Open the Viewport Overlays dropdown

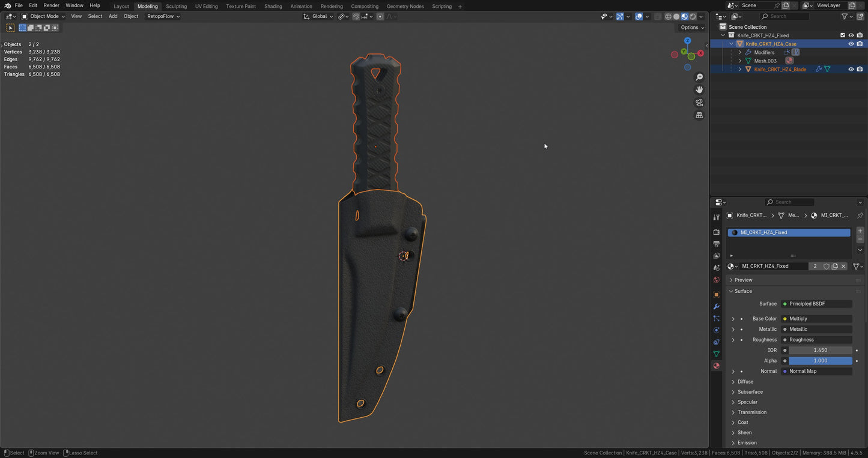647,16
